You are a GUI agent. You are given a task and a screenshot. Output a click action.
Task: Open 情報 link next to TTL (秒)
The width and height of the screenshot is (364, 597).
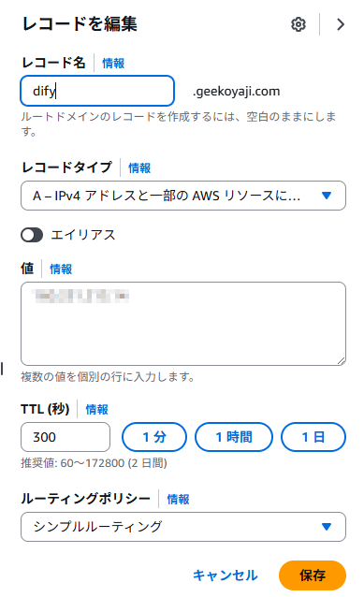(x=96, y=409)
